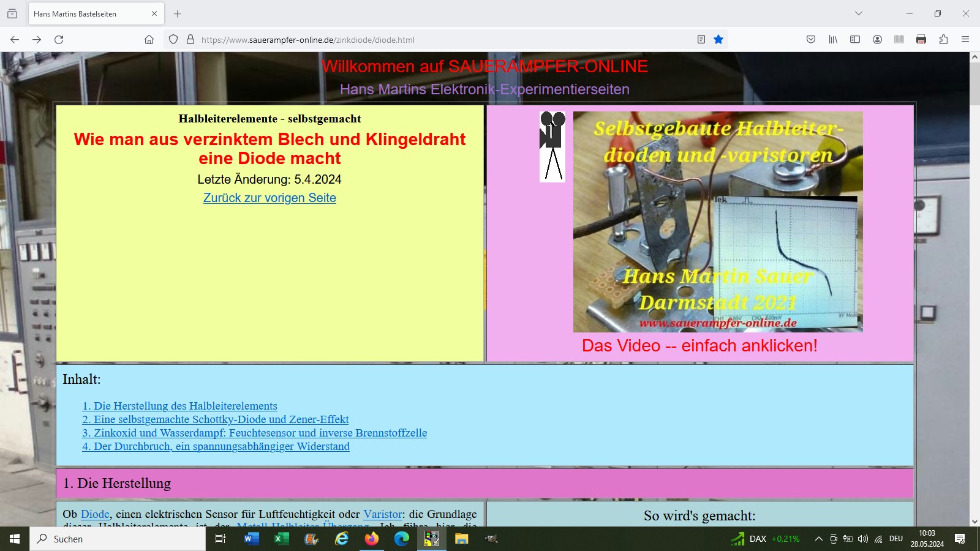Open Task View on the taskbar

221,539
